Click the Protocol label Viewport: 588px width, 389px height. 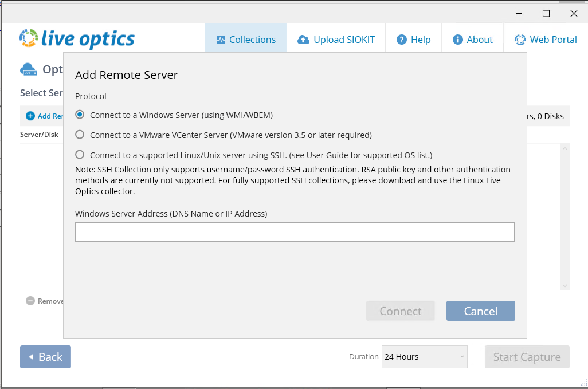click(91, 96)
